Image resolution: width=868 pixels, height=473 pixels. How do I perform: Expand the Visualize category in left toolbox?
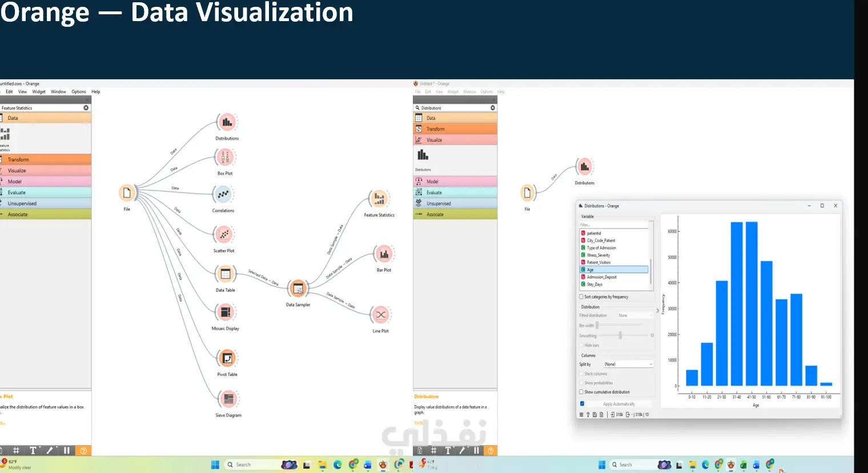click(x=46, y=171)
